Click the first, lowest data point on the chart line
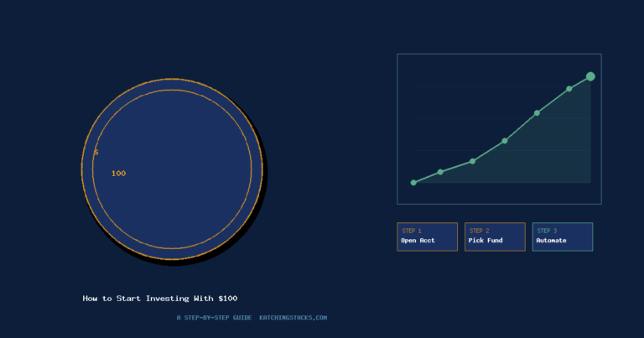The height and width of the screenshot is (338, 644). [x=413, y=182]
